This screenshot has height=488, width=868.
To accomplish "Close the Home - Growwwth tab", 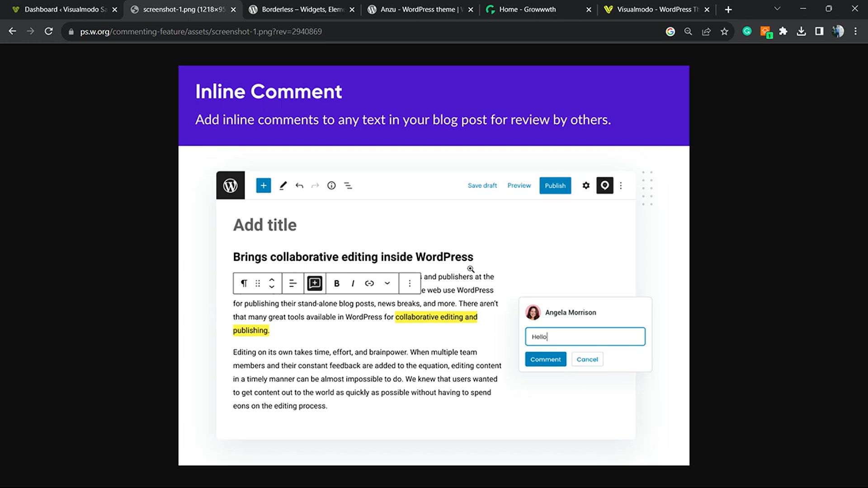I will 589,9.
